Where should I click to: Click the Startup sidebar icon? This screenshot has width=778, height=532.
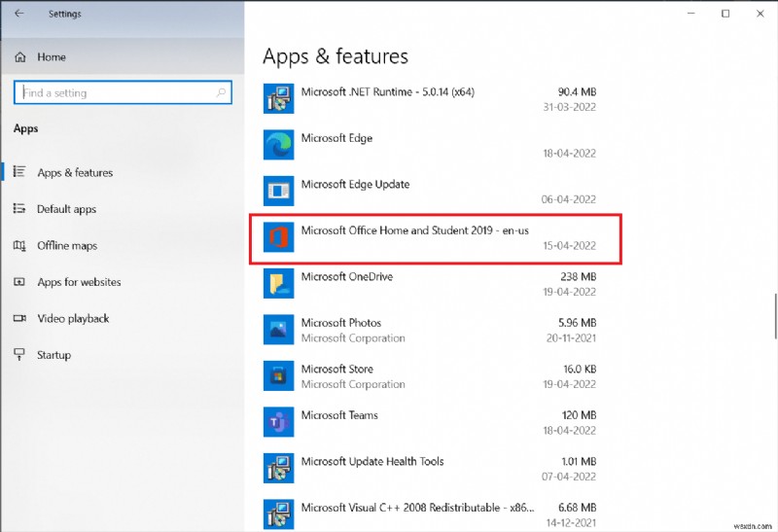click(18, 354)
